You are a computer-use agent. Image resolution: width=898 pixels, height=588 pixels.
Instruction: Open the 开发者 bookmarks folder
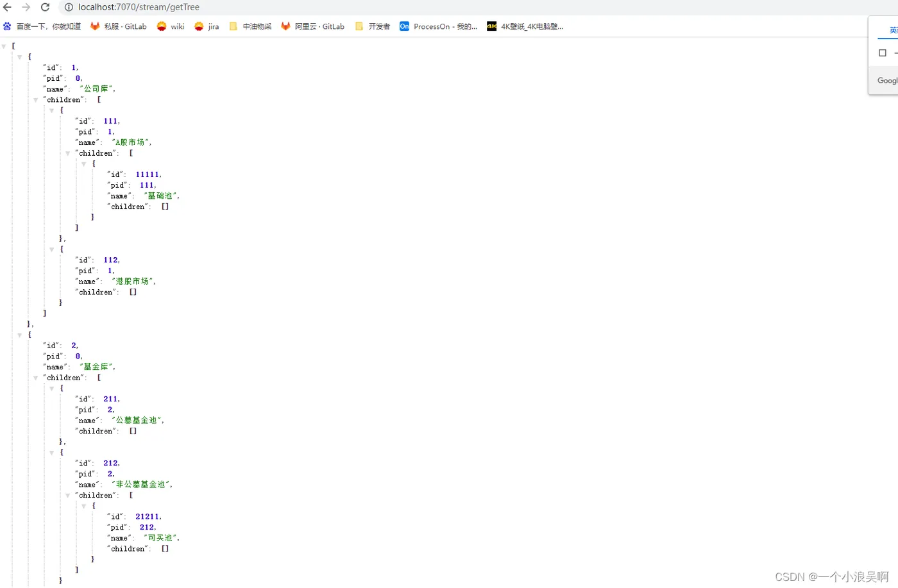pyautogui.click(x=372, y=26)
